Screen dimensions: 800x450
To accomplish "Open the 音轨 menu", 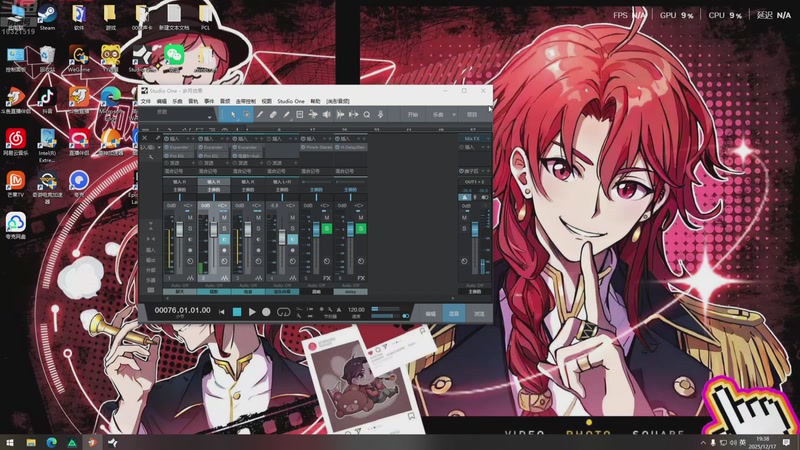I will [x=193, y=101].
